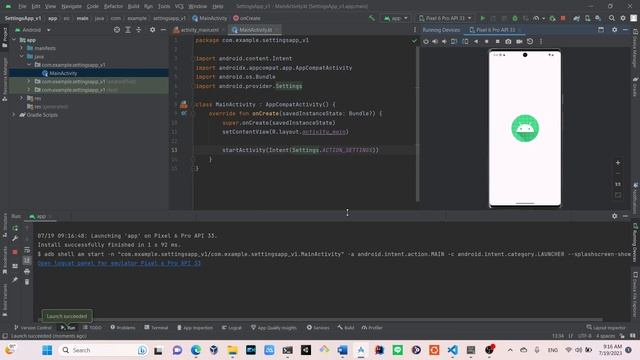Open emulator extended controls three-dot menu
Screen dimensions: 640x360
tap(541, 41)
